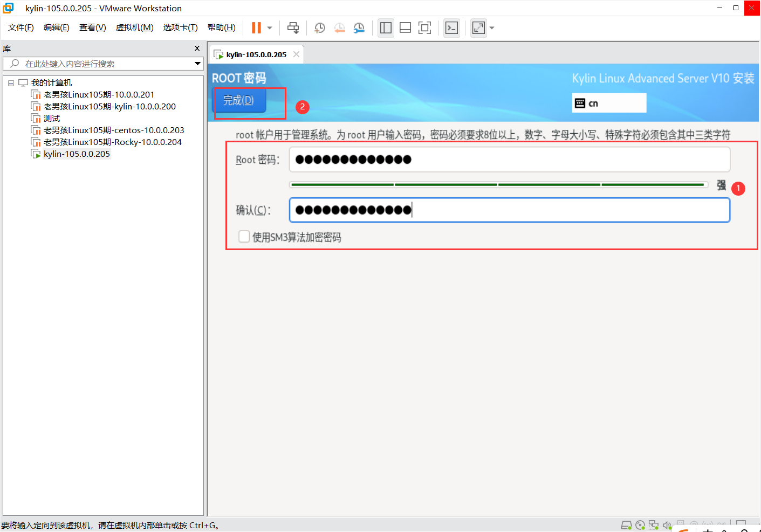Click the network adapter status icon
Screen dimensions: 761x532
coord(654,525)
